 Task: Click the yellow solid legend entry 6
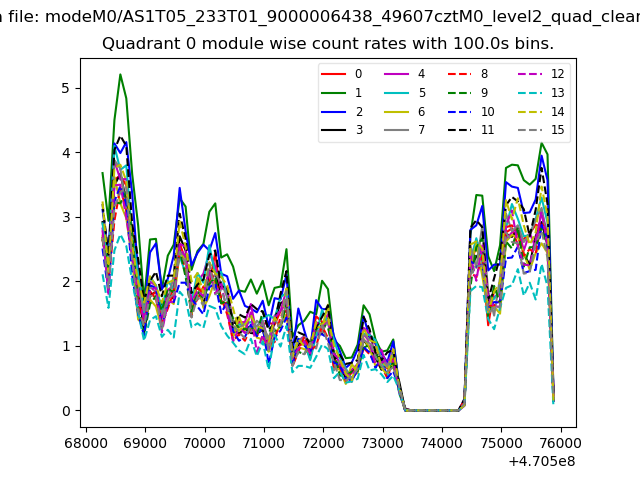click(x=405, y=112)
